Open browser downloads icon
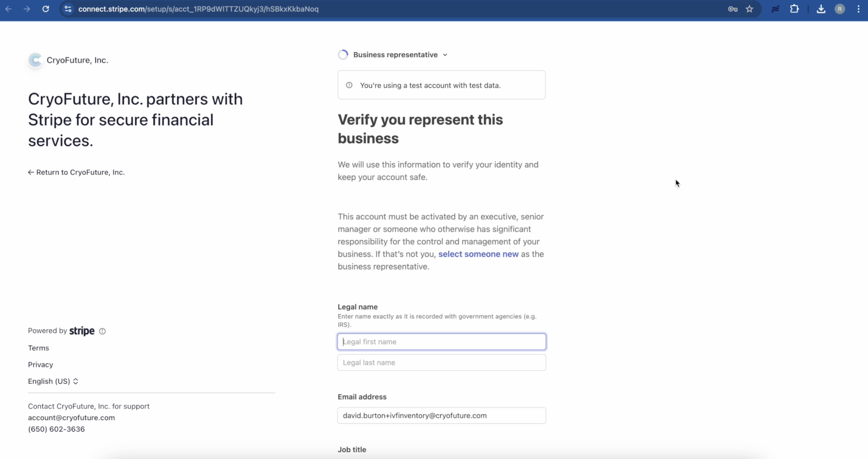 tap(821, 9)
